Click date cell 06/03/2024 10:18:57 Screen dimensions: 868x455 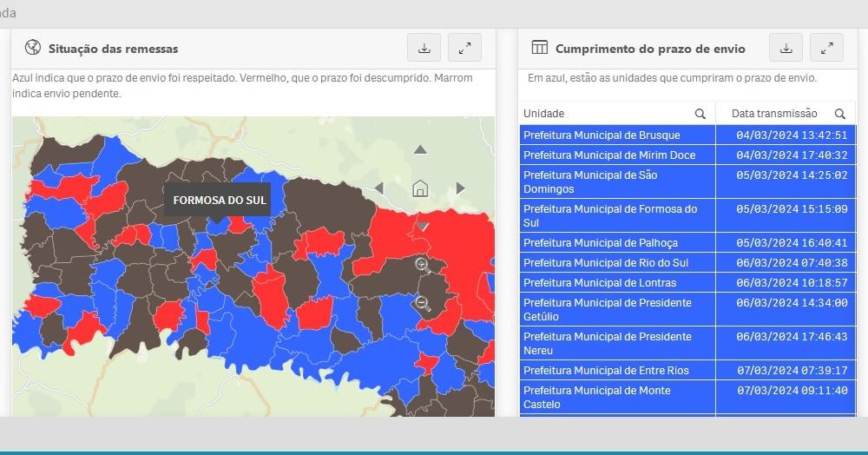click(786, 282)
